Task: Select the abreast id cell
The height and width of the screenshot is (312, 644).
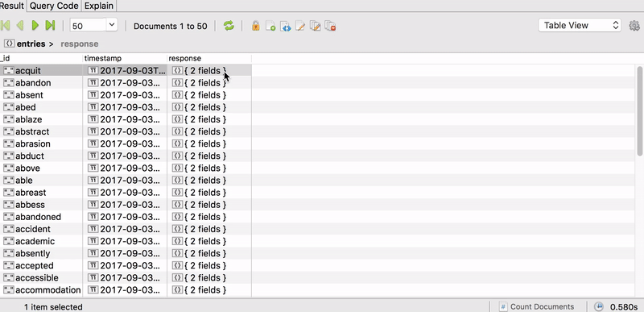Action: click(41, 193)
